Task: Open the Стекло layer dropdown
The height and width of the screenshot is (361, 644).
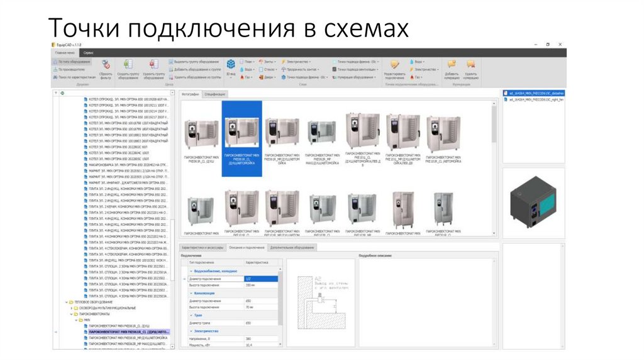Action: [268, 69]
